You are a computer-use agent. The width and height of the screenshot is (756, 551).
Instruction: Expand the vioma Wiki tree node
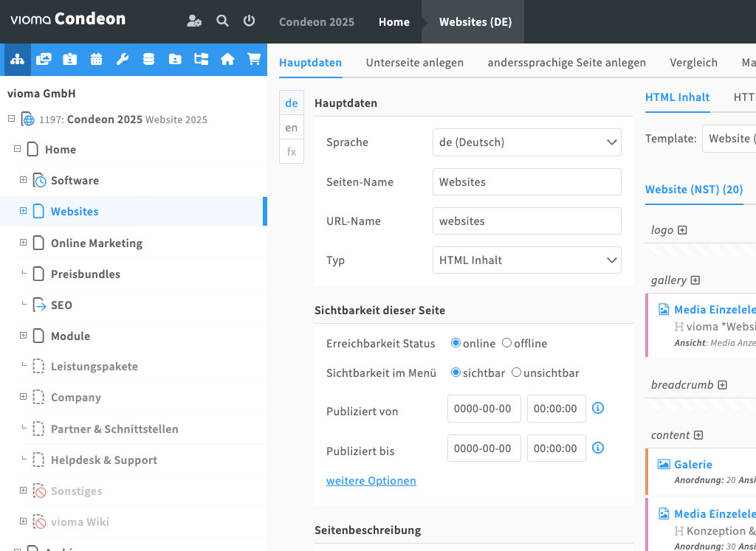[x=23, y=521]
